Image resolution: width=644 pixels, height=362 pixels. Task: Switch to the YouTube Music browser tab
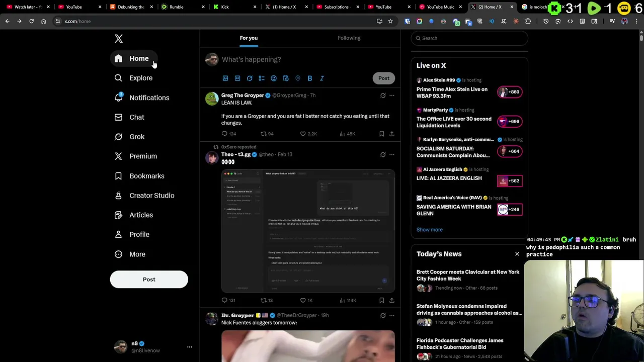[440, 7]
